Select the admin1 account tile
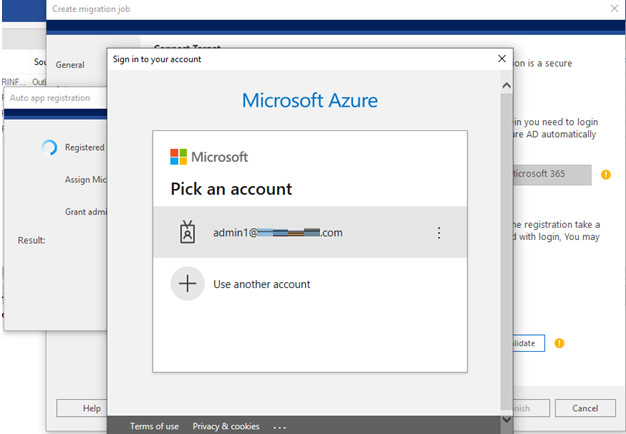The width and height of the screenshot is (626, 434). [310, 232]
